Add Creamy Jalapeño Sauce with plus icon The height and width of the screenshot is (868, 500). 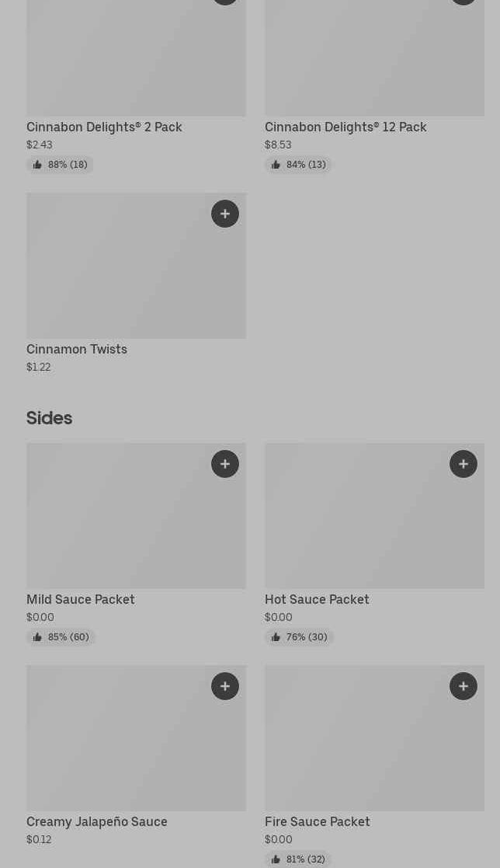click(x=225, y=686)
